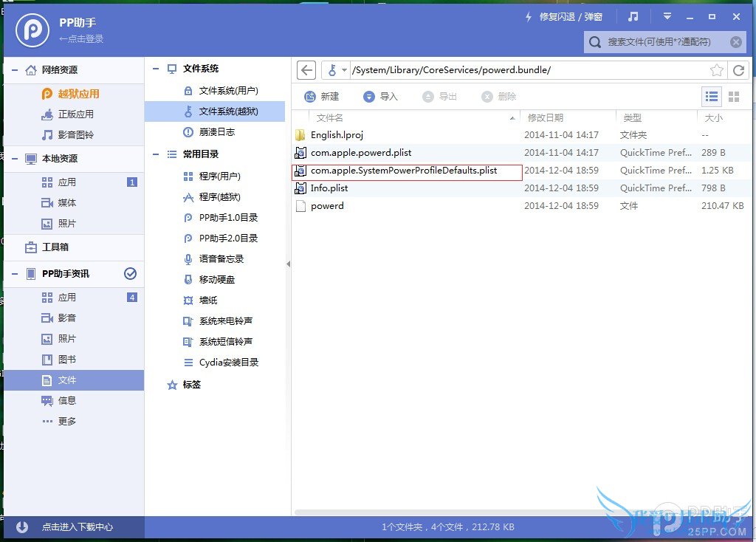
Task: Click the music ringtone icon in title bar
Action: tap(632, 16)
